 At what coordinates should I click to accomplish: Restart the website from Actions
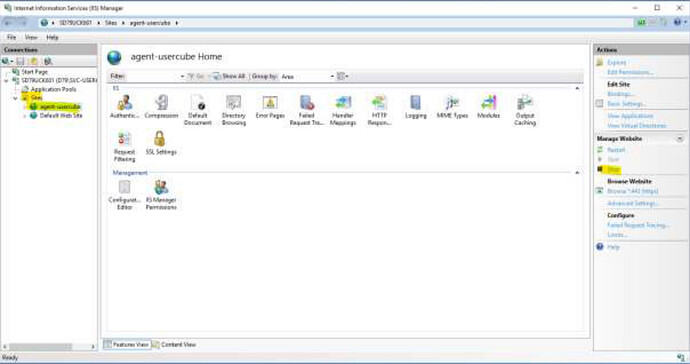pos(616,150)
